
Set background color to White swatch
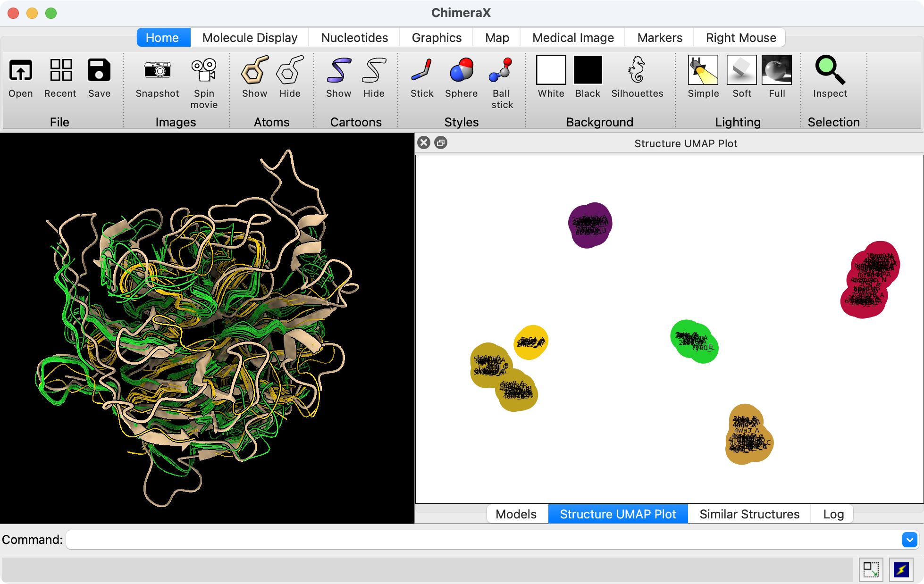551,70
